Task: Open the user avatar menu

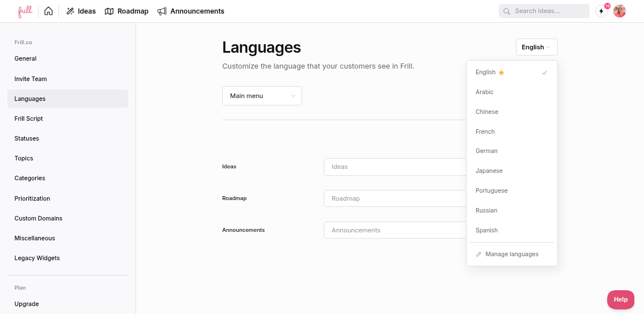Action: tap(620, 11)
